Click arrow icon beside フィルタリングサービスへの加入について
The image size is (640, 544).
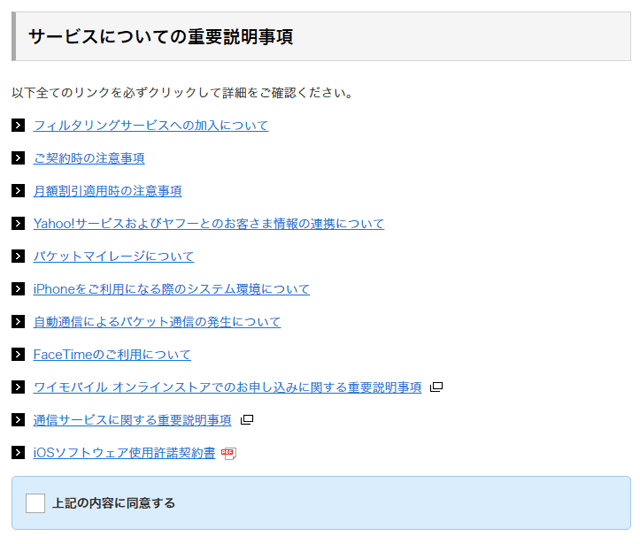pyautogui.click(x=18, y=125)
